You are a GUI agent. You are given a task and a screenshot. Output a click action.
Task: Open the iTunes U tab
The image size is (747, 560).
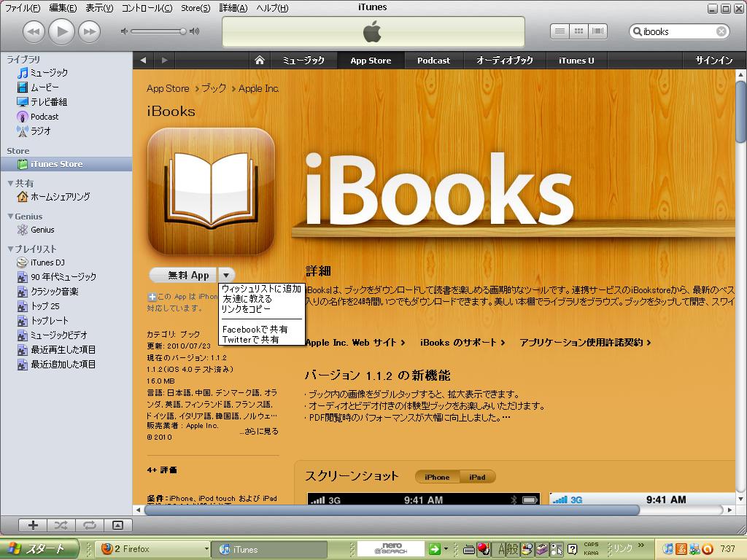[x=576, y=61]
